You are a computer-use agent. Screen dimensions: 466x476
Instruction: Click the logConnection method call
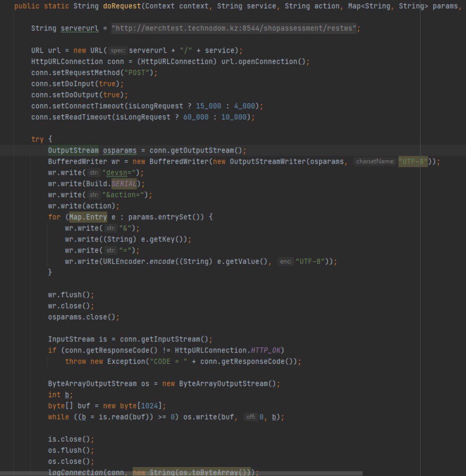pyautogui.click(x=75, y=473)
